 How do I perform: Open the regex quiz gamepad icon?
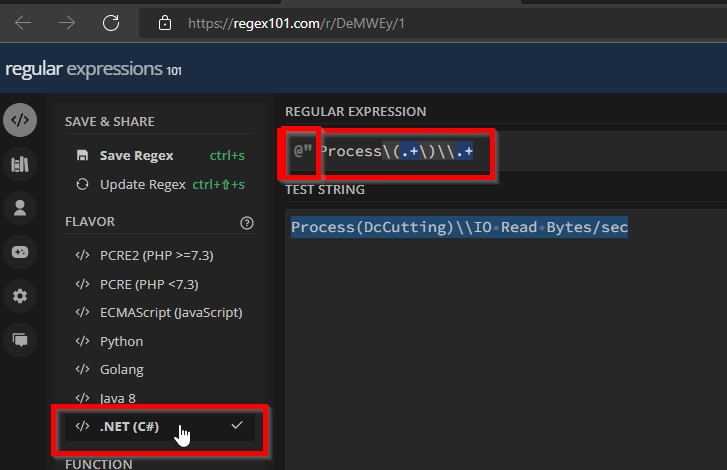coord(20,252)
